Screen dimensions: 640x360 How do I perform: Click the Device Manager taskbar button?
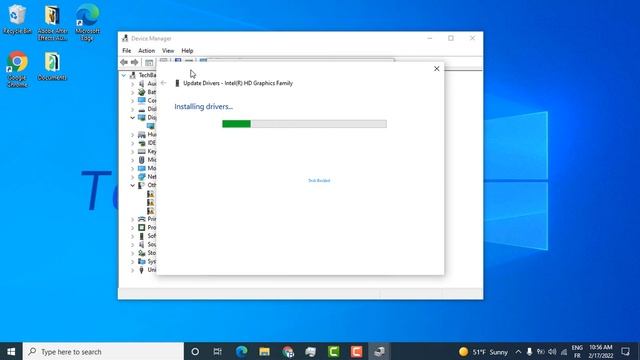point(380,351)
